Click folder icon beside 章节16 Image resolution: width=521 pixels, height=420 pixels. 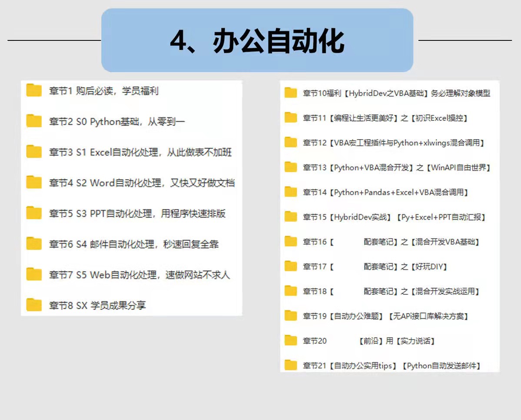pos(291,241)
